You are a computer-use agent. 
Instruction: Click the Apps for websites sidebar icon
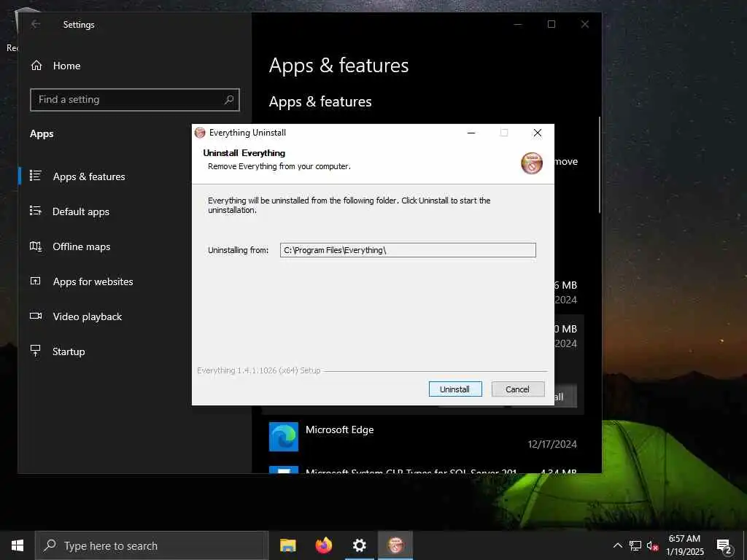pos(36,281)
